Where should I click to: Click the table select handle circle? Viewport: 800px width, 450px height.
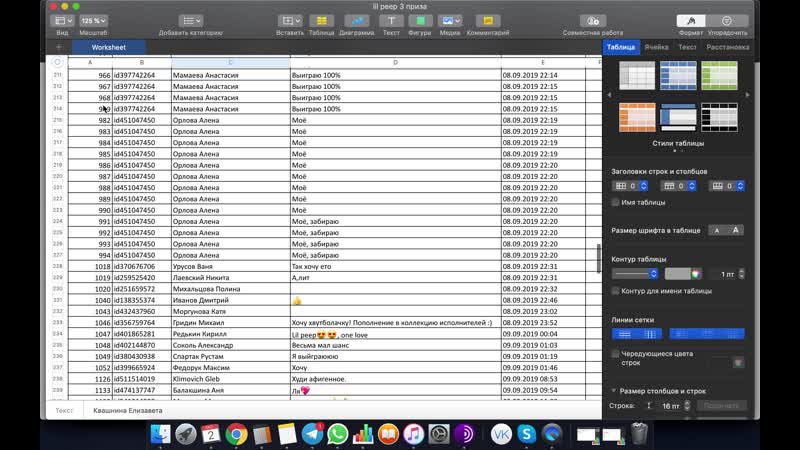[x=57, y=62]
